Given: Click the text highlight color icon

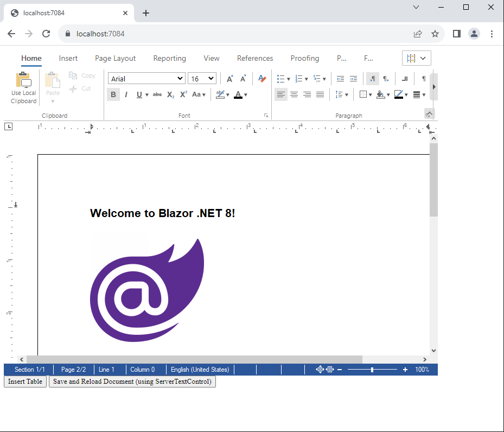Looking at the screenshot, I should point(220,94).
